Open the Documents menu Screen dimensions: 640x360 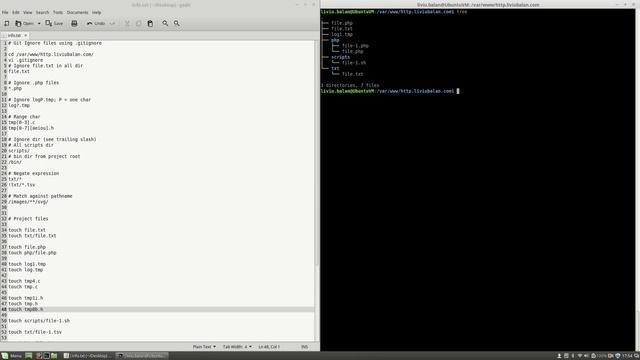click(x=77, y=12)
